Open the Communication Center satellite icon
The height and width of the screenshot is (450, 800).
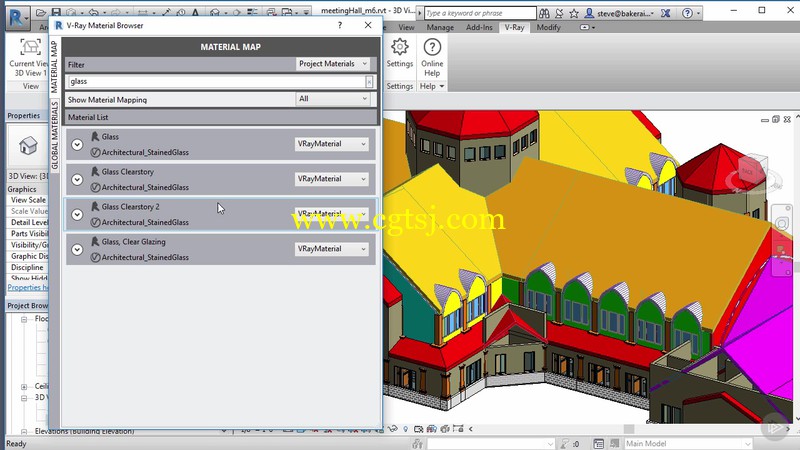[559, 13]
